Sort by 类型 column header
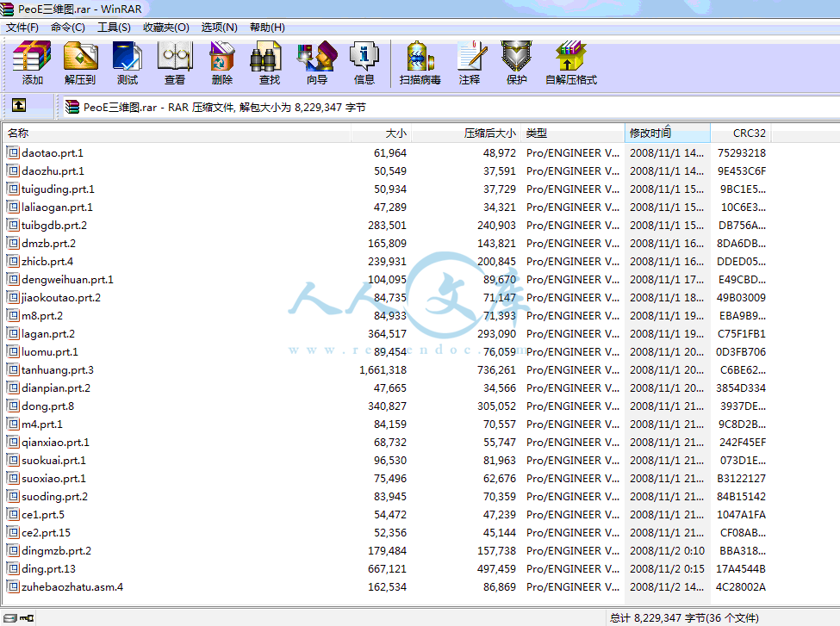 click(572, 133)
